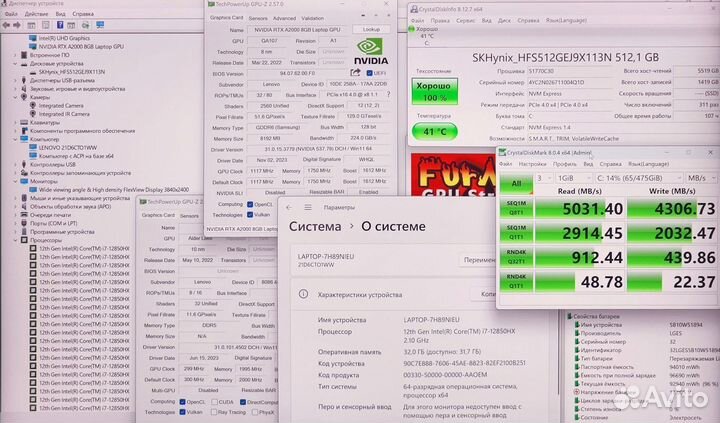Open Сервис menu in CrystalDiskInfo
The height and width of the screenshot is (423, 720).
pos(466,21)
